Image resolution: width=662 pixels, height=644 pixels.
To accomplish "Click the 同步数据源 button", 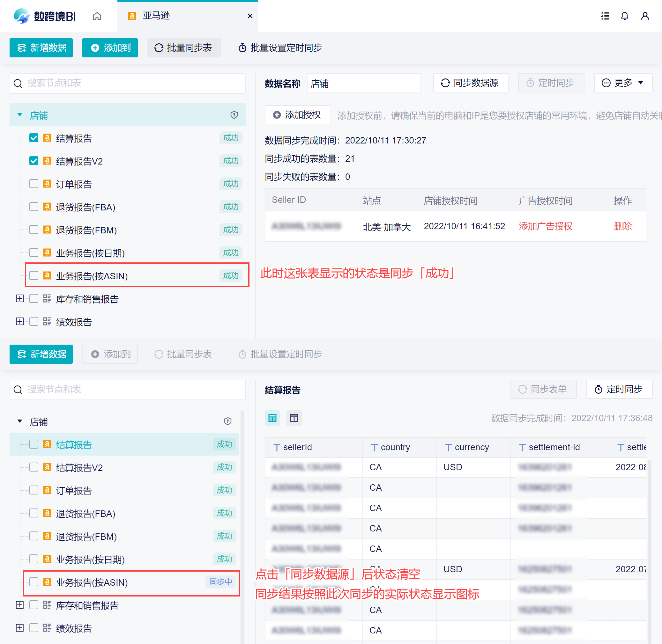I will click(x=471, y=83).
